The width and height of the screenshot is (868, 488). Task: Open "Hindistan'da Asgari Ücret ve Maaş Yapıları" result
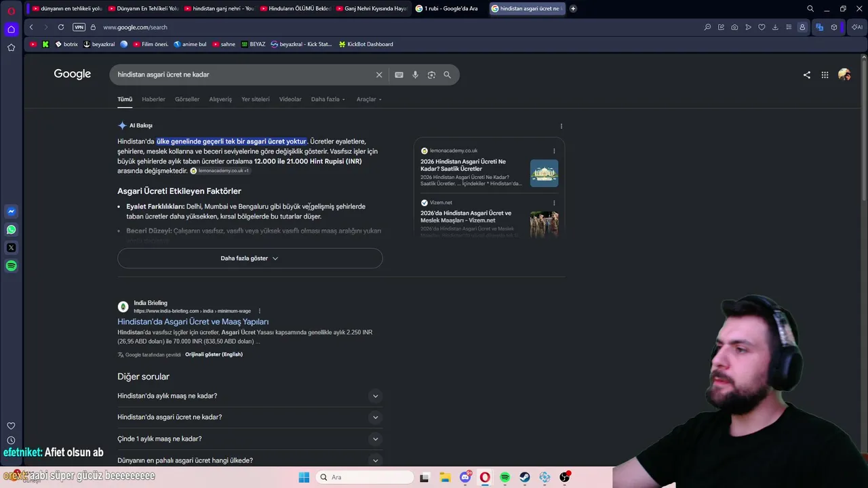coord(193,322)
